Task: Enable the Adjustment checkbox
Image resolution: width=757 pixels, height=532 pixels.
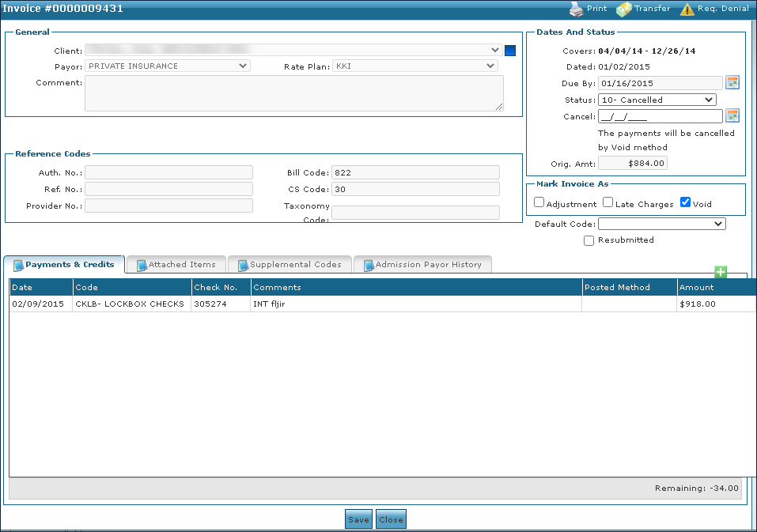Action: pos(539,202)
